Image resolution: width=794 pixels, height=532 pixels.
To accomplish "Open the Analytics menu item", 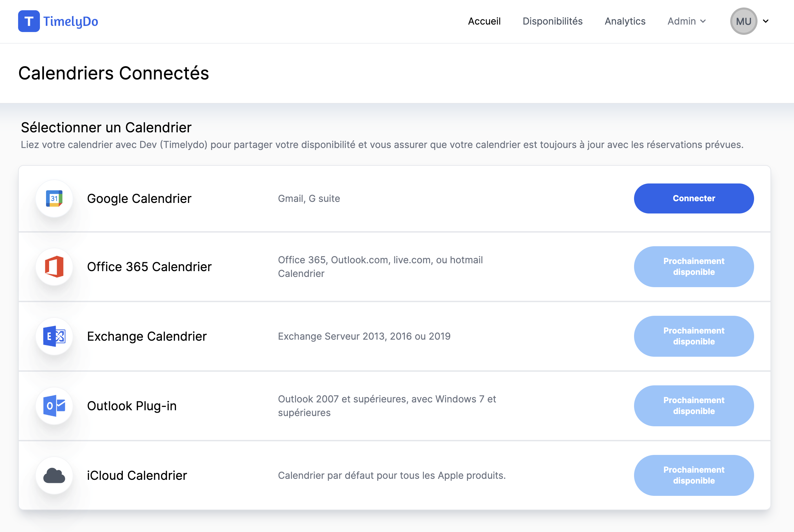I will tap(625, 21).
